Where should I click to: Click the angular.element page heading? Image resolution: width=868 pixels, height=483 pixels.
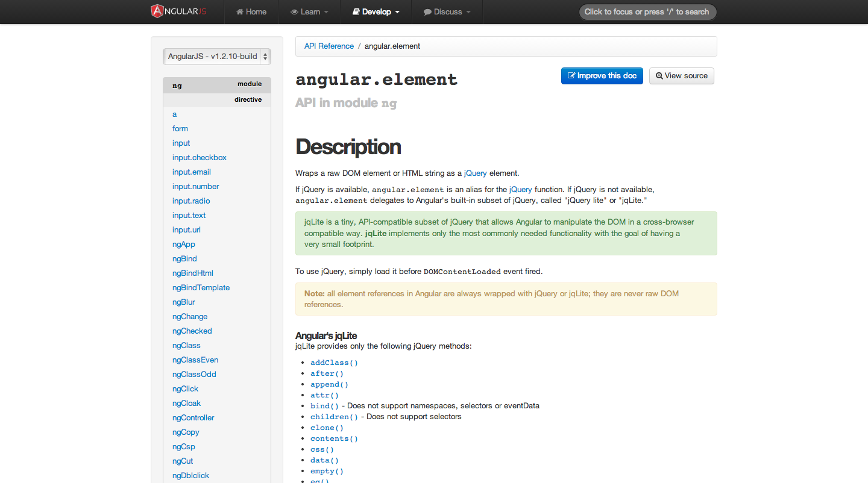(x=377, y=79)
